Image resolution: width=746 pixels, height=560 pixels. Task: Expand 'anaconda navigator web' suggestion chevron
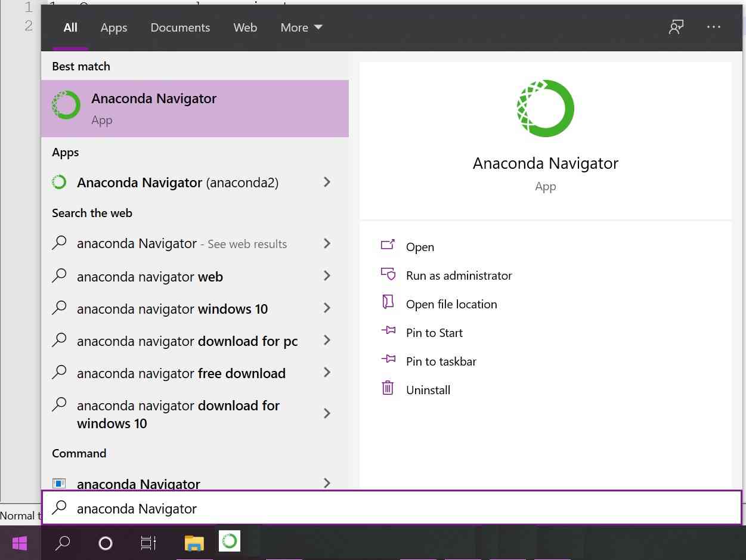pyautogui.click(x=327, y=276)
